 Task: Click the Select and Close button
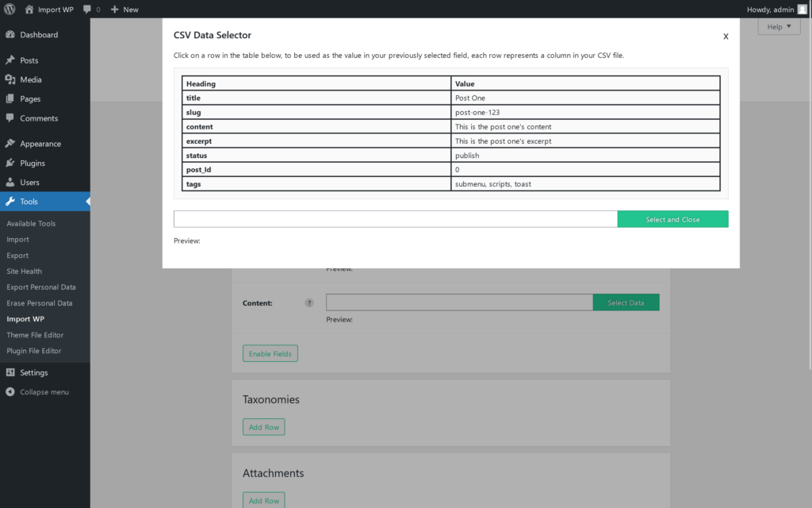click(x=672, y=218)
